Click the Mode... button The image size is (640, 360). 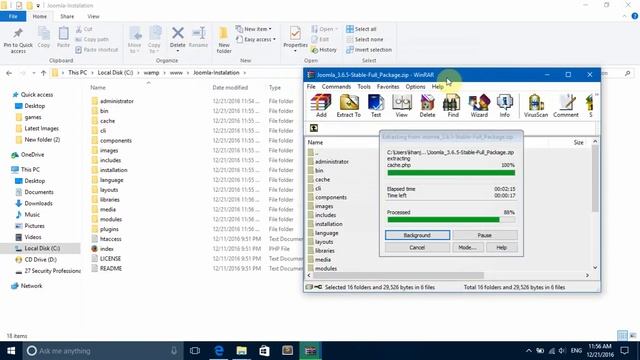pos(467,247)
